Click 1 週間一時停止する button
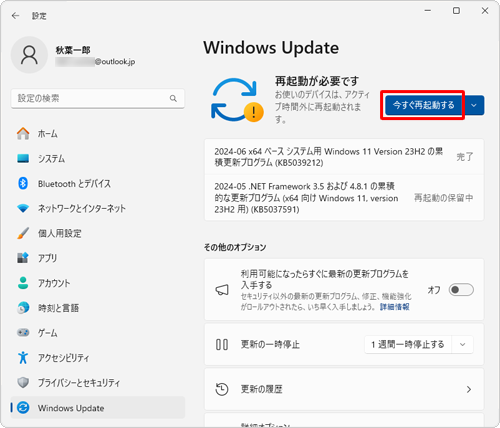The image size is (500, 428). tap(408, 344)
